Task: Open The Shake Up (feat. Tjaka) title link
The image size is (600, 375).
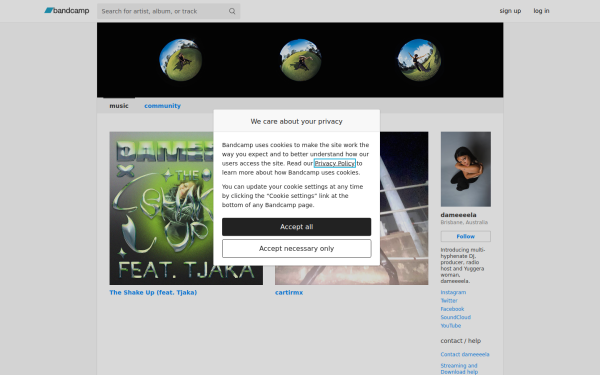Action: pyautogui.click(x=153, y=292)
